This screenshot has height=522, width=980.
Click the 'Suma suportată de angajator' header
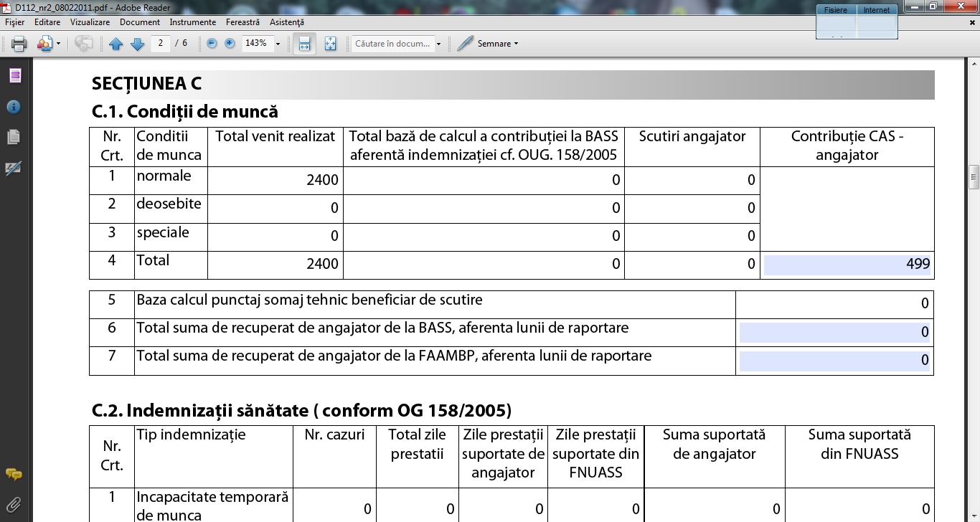715,444
